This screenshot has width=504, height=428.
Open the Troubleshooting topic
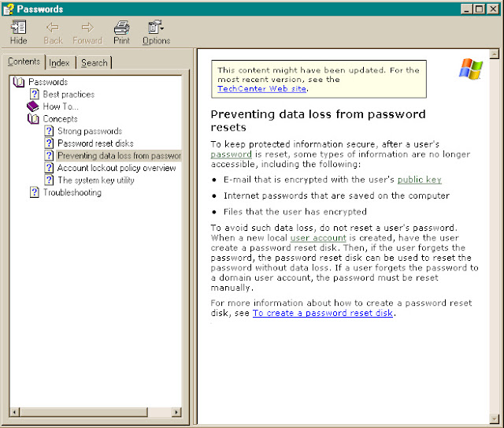(x=72, y=192)
